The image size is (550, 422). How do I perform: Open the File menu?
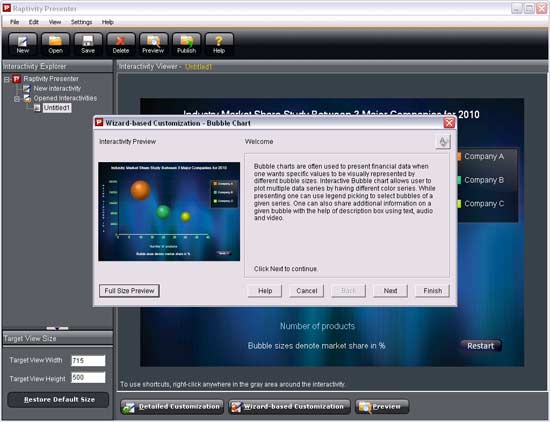pyautogui.click(x=14, y=22)
